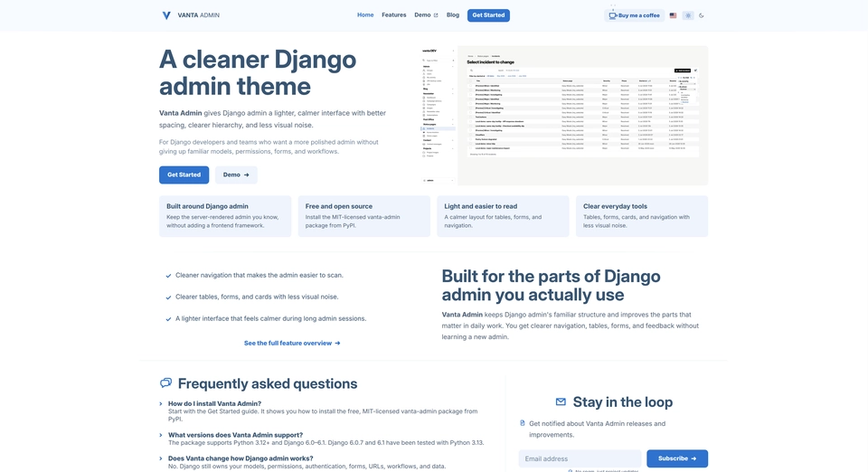The width and height of the screenshot is (868, 472).
Task: Click 'Light and easier to read' card
Action: point(504,216)
